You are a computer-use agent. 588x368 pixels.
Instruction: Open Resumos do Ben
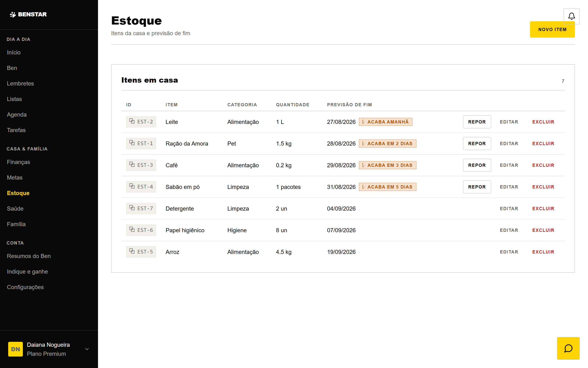tap(29, 256)
